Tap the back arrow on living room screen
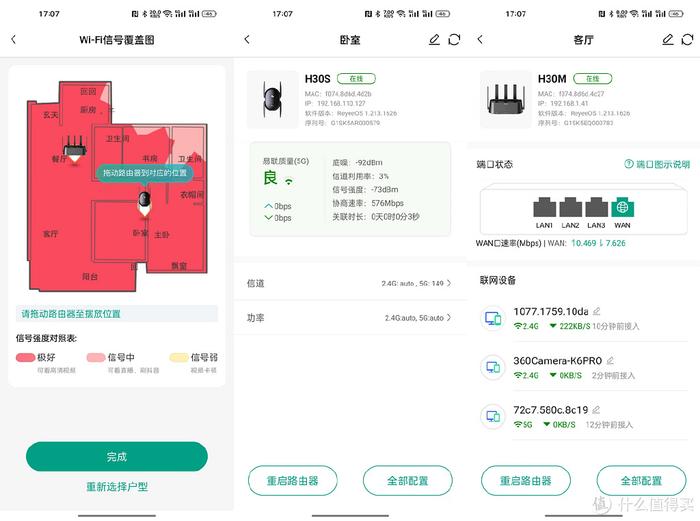The width and height of the screenshot is (700, 521). click(x=480, y=39)
